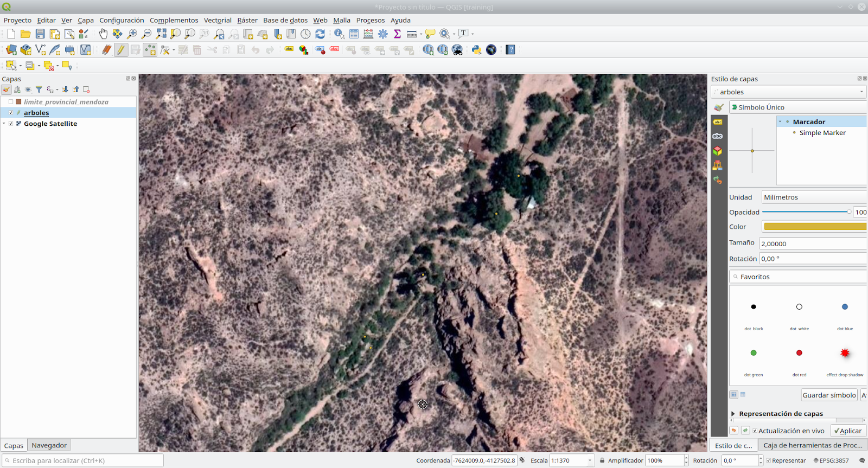Zoom to full extent

161,34
